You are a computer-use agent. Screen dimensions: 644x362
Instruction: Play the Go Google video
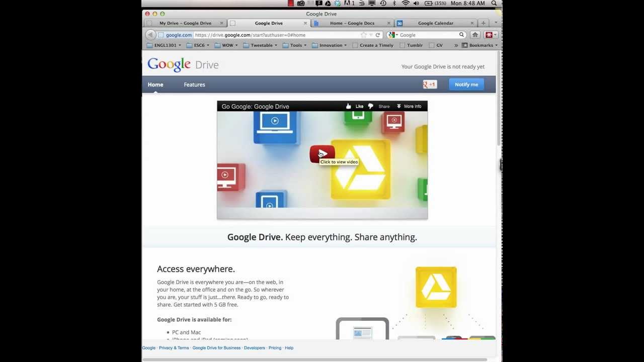(x=322, y=153)
